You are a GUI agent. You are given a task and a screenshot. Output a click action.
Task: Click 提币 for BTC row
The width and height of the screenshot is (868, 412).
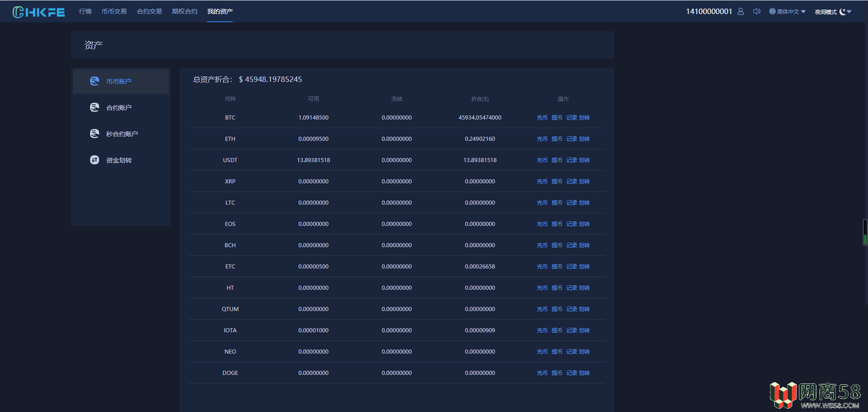(x=557, y=118)
